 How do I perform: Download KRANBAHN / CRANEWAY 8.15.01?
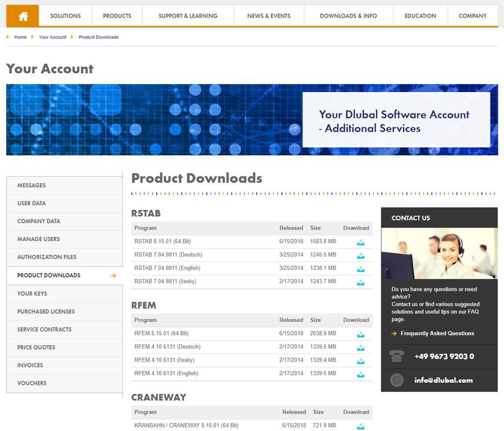point(361,426)
